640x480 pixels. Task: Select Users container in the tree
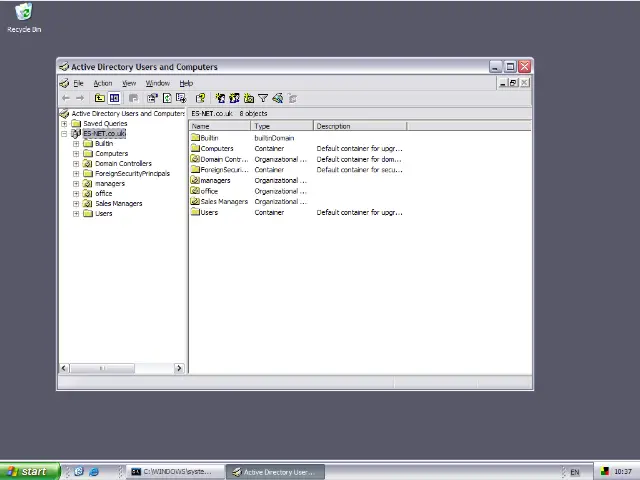104,213
